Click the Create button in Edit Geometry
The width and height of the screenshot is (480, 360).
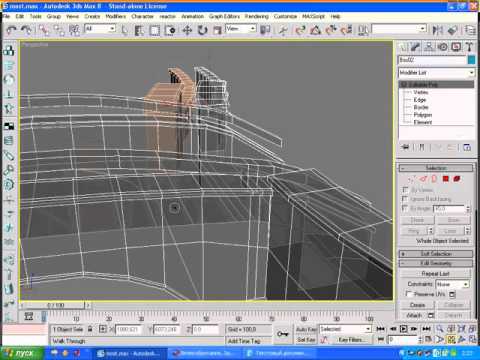417,305
